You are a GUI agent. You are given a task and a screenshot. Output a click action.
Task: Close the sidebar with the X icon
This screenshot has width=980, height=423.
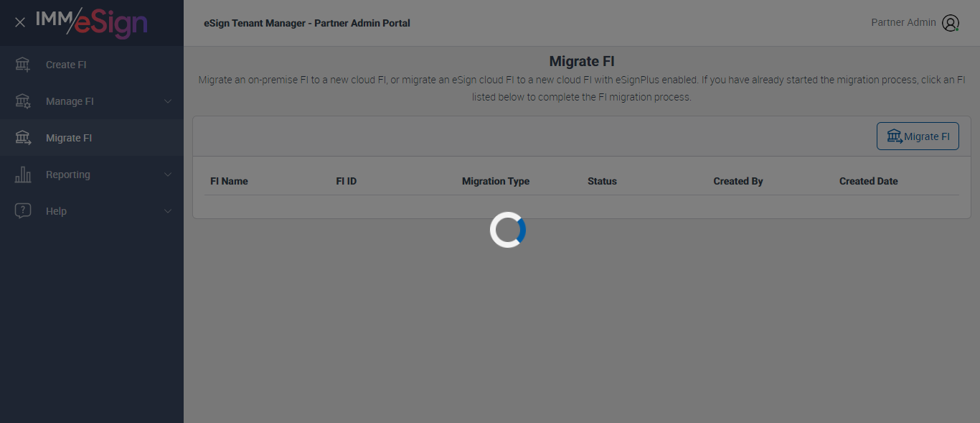(20, 22)
